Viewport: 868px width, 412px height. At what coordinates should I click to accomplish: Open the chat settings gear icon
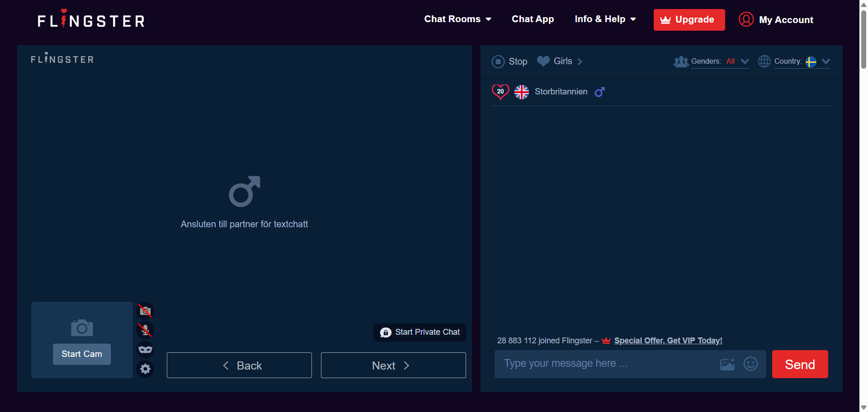point(145,369)
